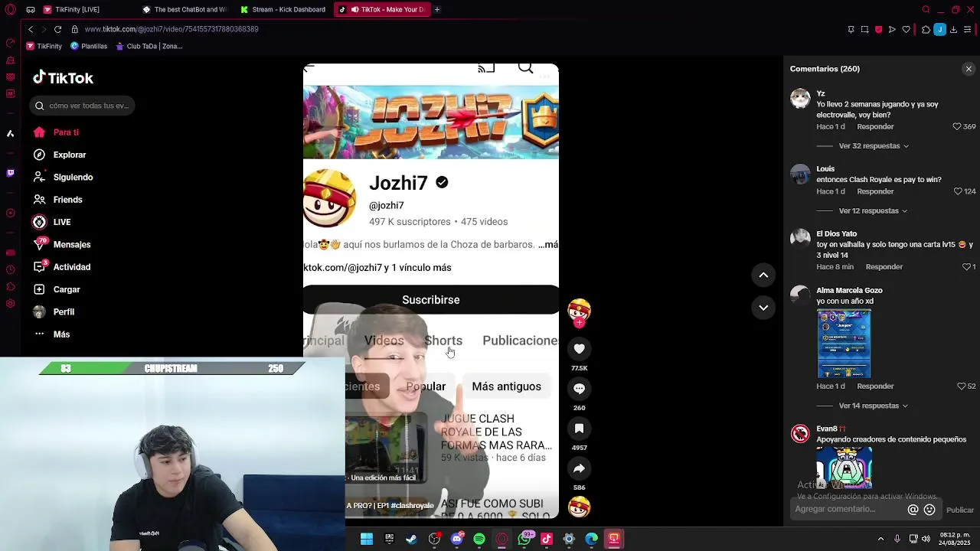This screenshot has width=980, height=551.
Task: Close the Comentarios panel
Action: [969, 69]
